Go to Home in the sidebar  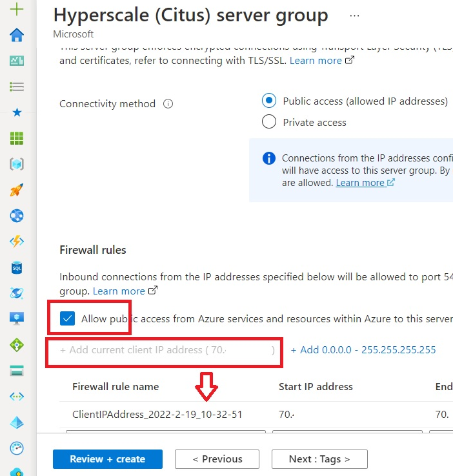(17, 35)
